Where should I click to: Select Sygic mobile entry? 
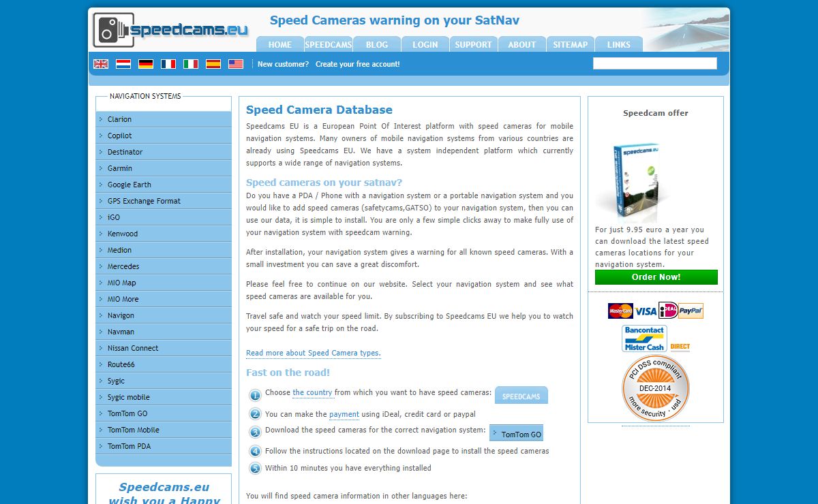(x=164, y=397)
